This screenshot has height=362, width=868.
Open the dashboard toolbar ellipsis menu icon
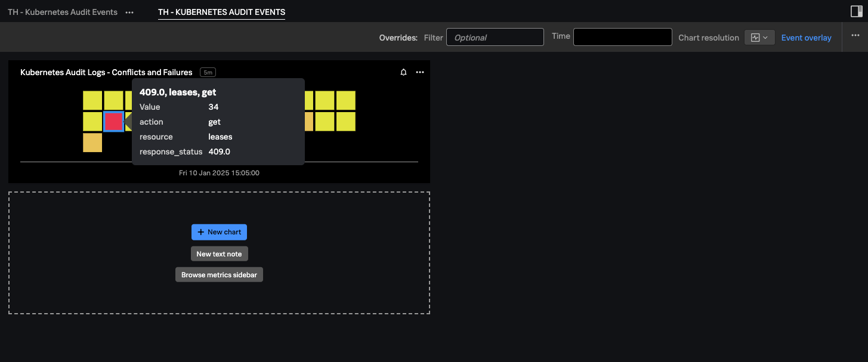(855, 36)
